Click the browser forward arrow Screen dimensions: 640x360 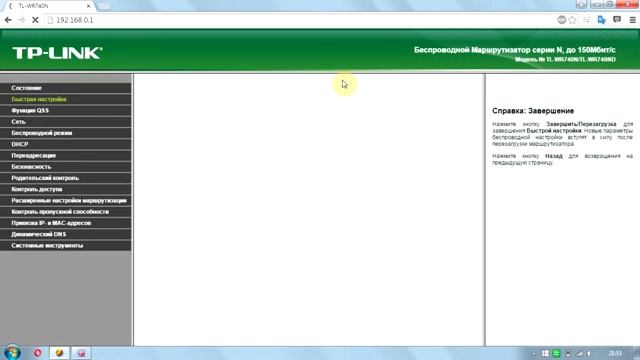(22, 20)
